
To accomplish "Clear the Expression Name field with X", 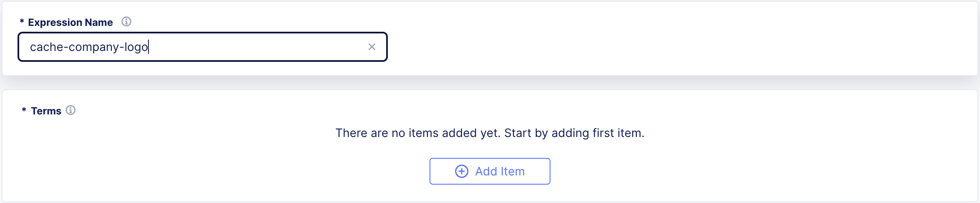I will coord(372,47).
